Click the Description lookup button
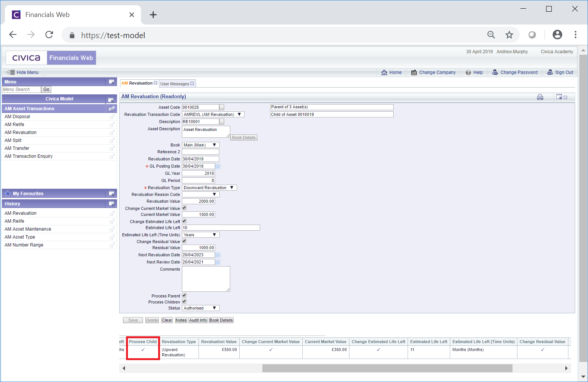 point(222,122)
